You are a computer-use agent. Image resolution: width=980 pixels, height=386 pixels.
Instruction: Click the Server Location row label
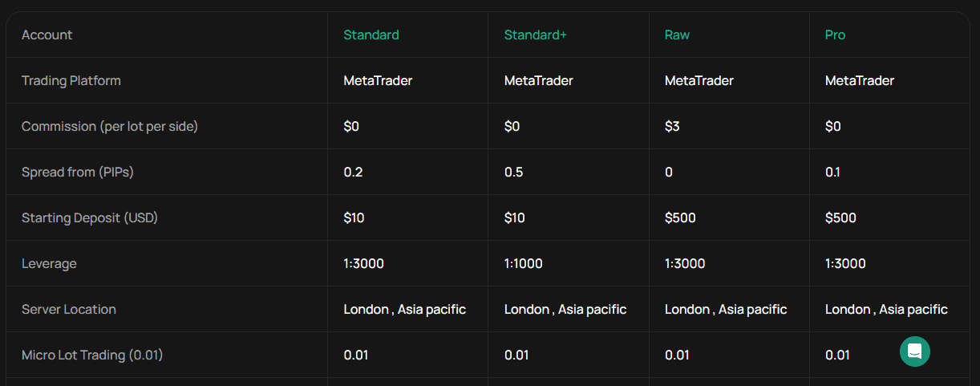coord(69,309)
